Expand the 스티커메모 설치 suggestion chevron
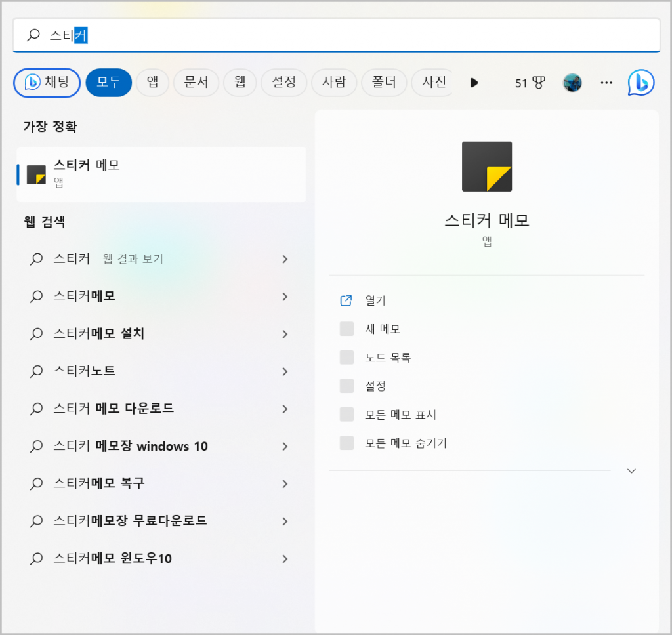Viewport: 672px width, 635px height. click(x=285, y=334)
